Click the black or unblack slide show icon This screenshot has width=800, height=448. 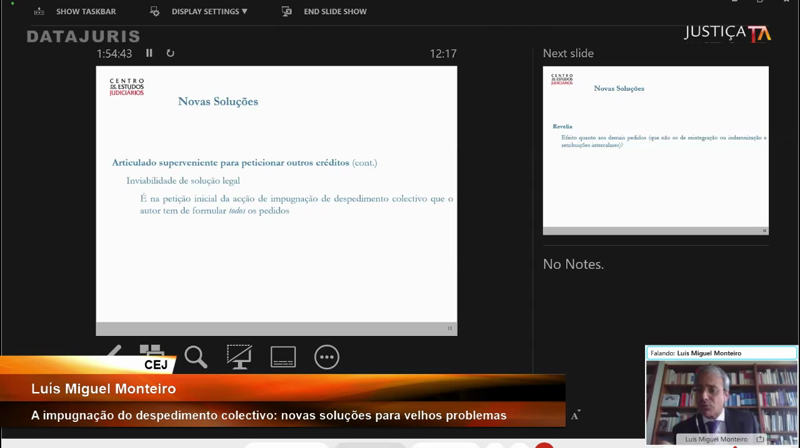[x=239, y=357]
